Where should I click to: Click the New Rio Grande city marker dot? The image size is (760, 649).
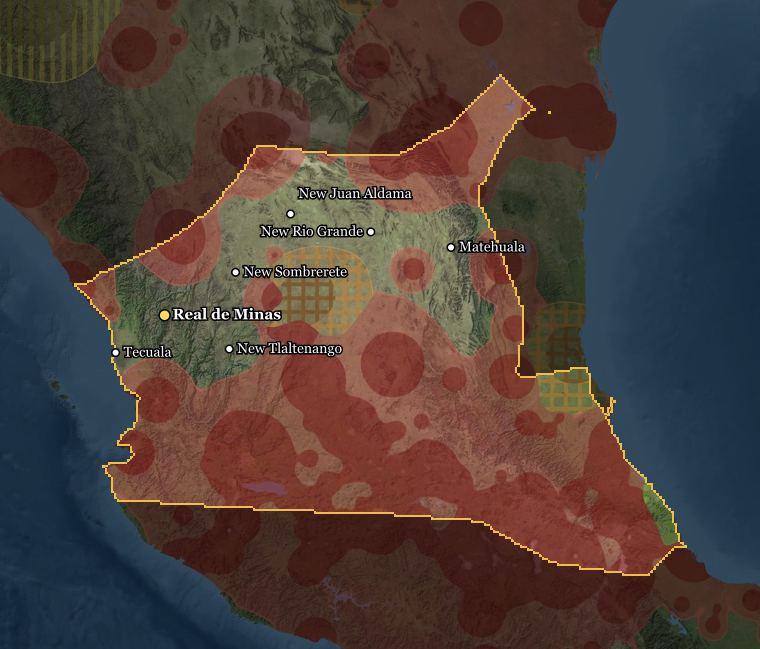(x=371, y=232)
